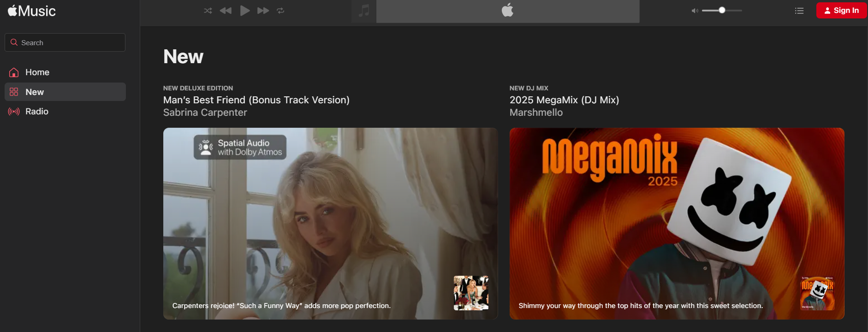Screen dimensions: 868x332
Task: Toggle repeat mode
Action: coord(280,11)
